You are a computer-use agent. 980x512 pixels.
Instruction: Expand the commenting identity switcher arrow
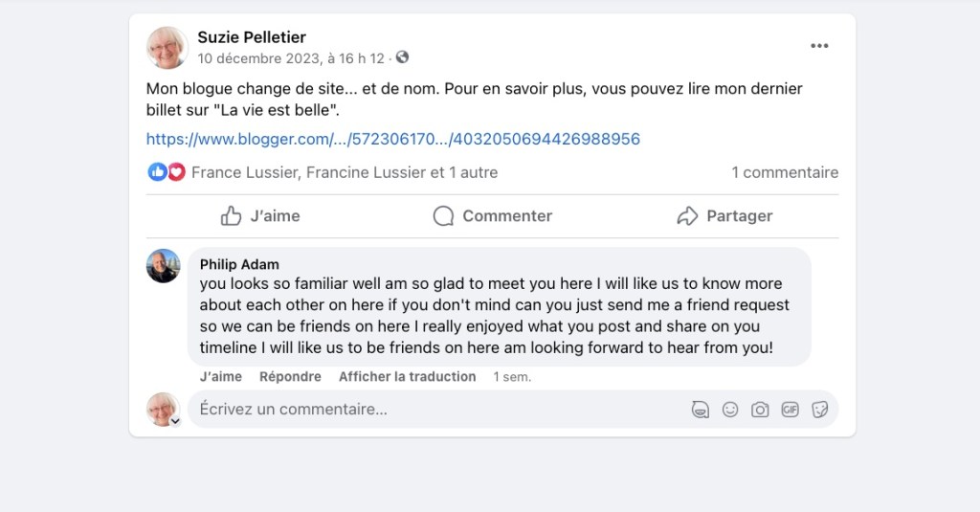[x=175, y=420]
